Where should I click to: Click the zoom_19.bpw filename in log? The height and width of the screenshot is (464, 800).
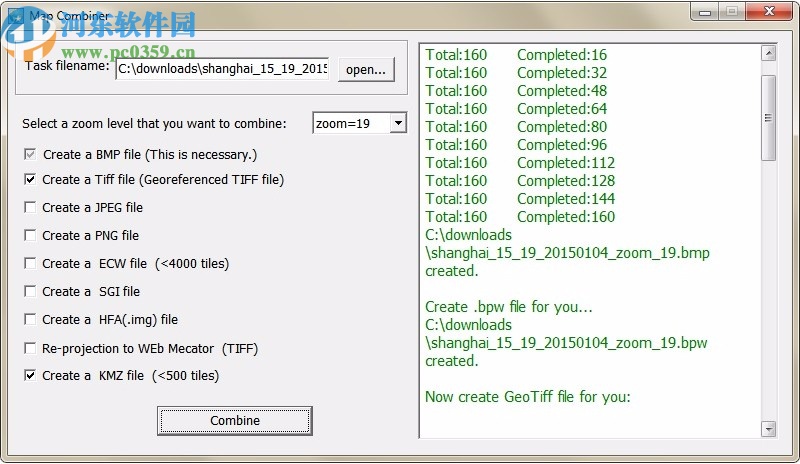(566, 343)
